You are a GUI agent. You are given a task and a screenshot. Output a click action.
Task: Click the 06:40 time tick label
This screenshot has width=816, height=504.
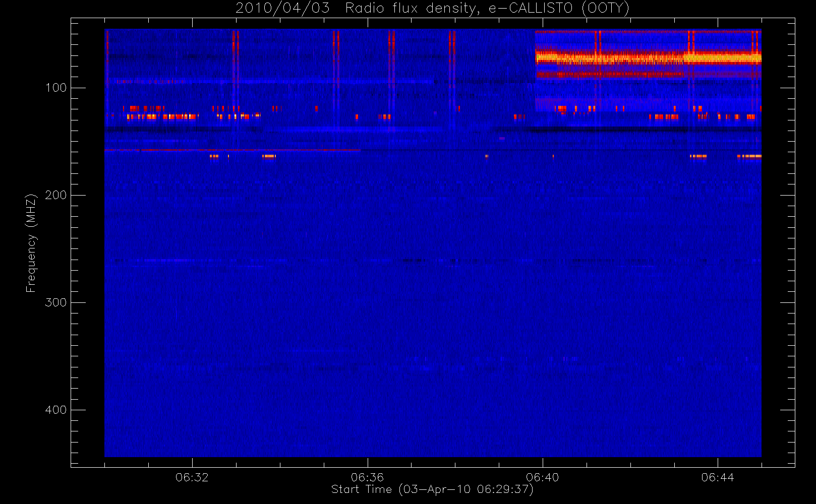coord(542,477)
